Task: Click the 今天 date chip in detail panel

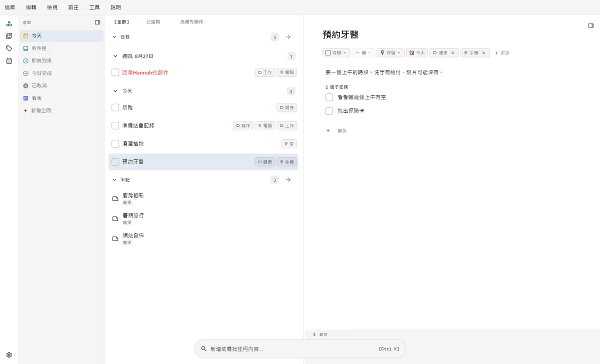Action: [x=417, y=53]
